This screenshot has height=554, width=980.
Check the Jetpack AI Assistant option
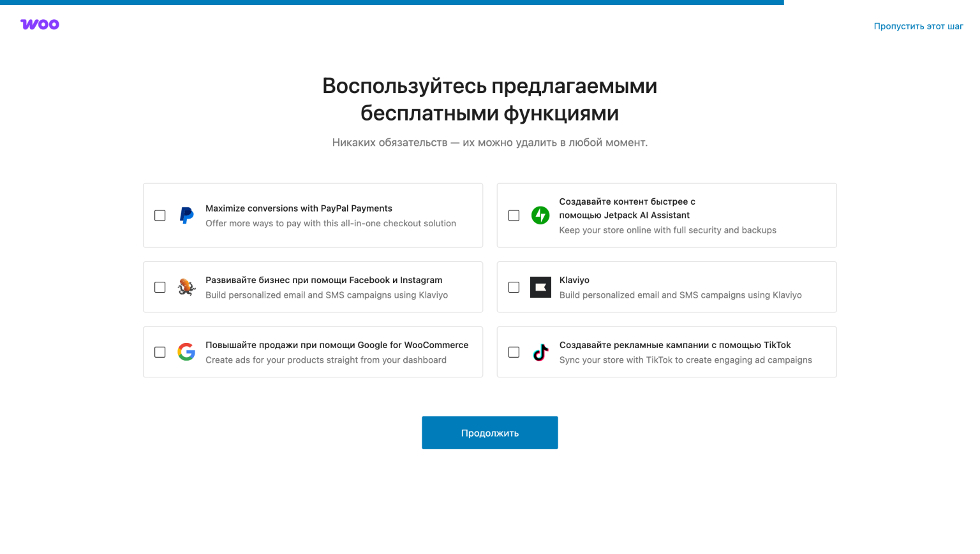click(514, 215)
